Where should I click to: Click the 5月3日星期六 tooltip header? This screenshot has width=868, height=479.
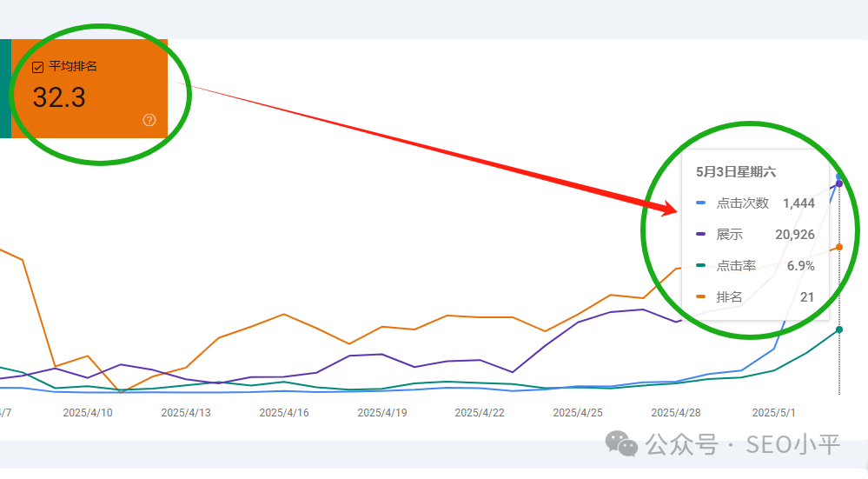pos(736,172)
